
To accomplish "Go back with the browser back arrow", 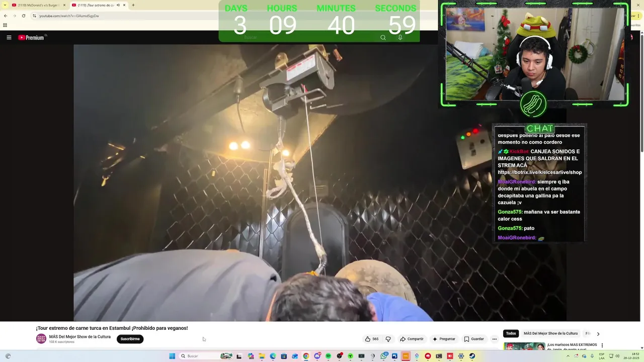I will (5, 16).
